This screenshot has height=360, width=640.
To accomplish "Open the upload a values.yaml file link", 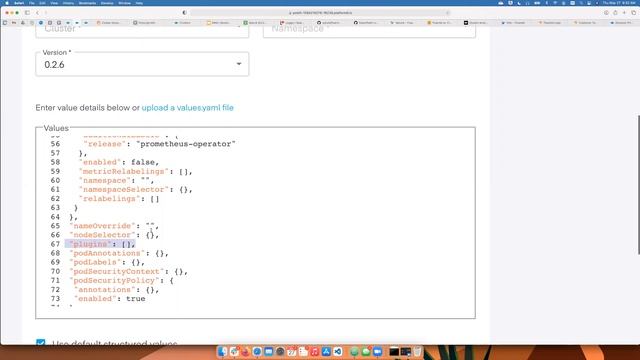I will point(187,108).
